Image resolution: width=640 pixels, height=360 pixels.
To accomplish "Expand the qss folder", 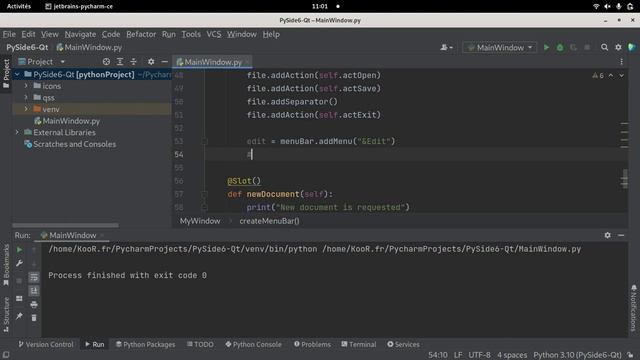I will click(x=26, y=97).
